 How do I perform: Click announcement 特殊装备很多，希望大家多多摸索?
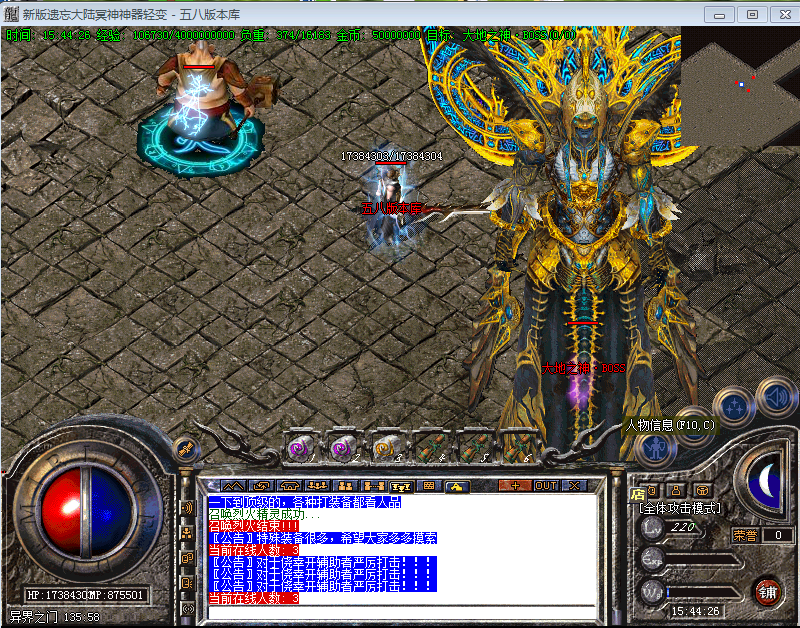point(323,538)
